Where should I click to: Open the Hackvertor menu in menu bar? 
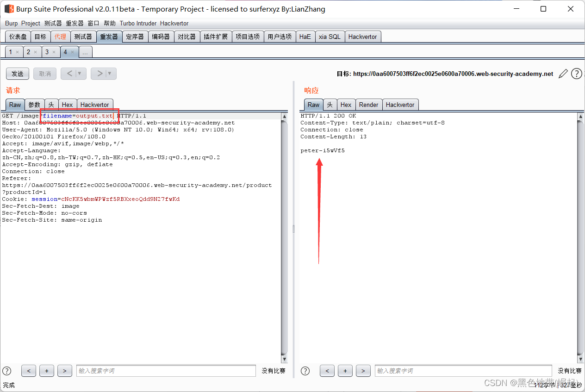[174, 23]
